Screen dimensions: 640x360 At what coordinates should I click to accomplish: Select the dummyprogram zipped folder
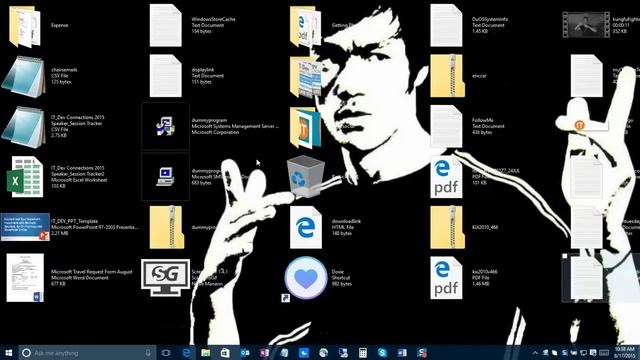166,227
